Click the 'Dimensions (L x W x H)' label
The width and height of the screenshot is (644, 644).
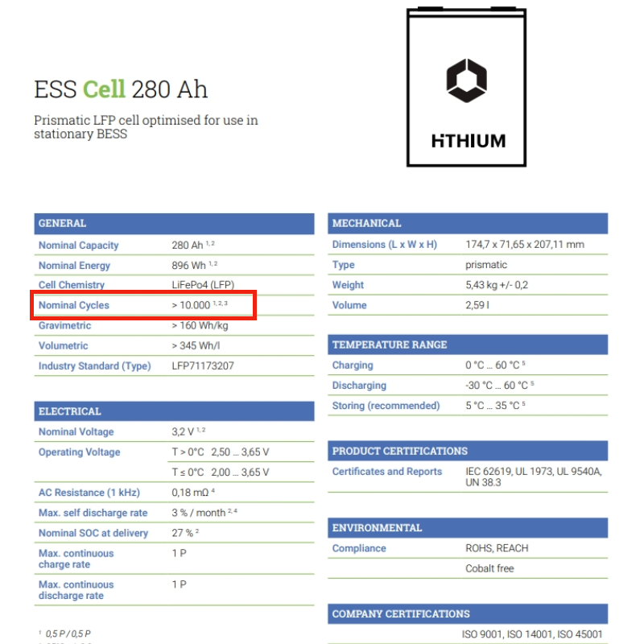tap(385, 245)
